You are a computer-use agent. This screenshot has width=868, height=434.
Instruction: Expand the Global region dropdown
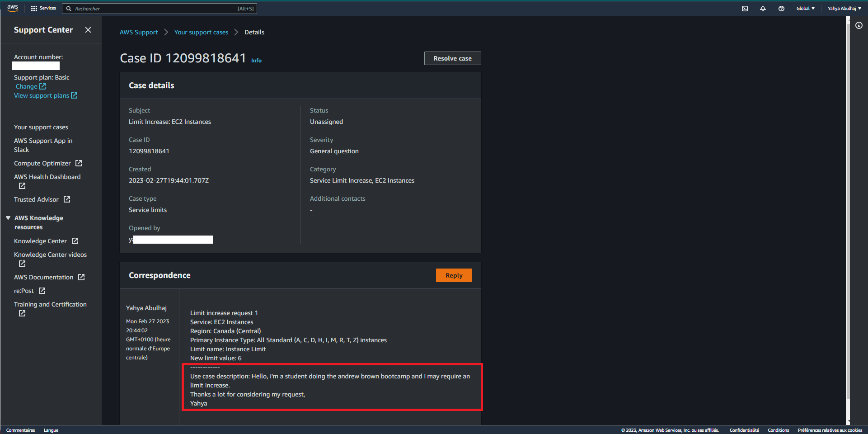[x=806, y=8]
